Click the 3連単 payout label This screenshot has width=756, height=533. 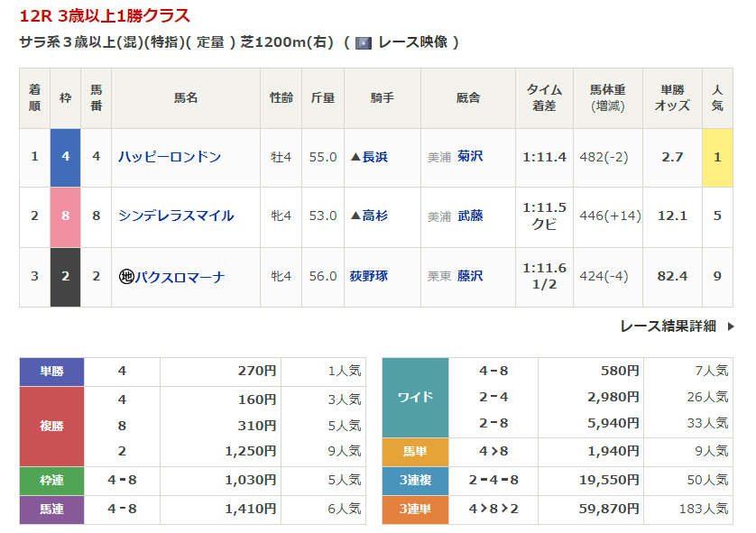[415, 510]
